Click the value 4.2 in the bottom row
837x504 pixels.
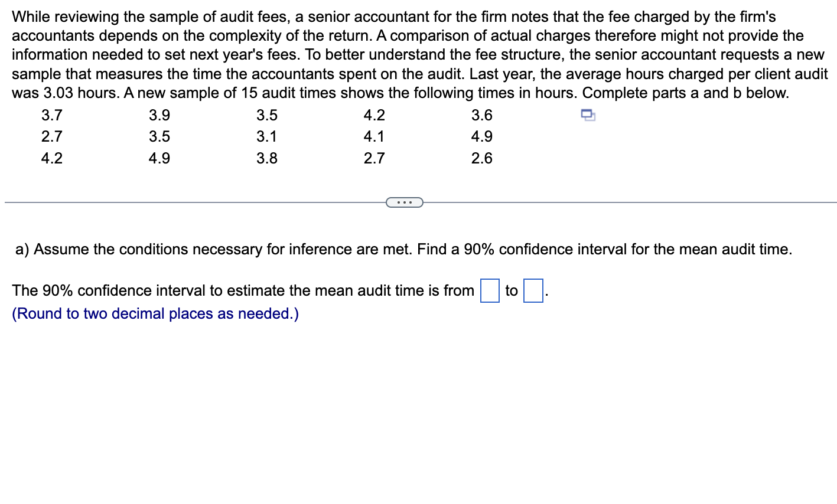pos(51,158)
